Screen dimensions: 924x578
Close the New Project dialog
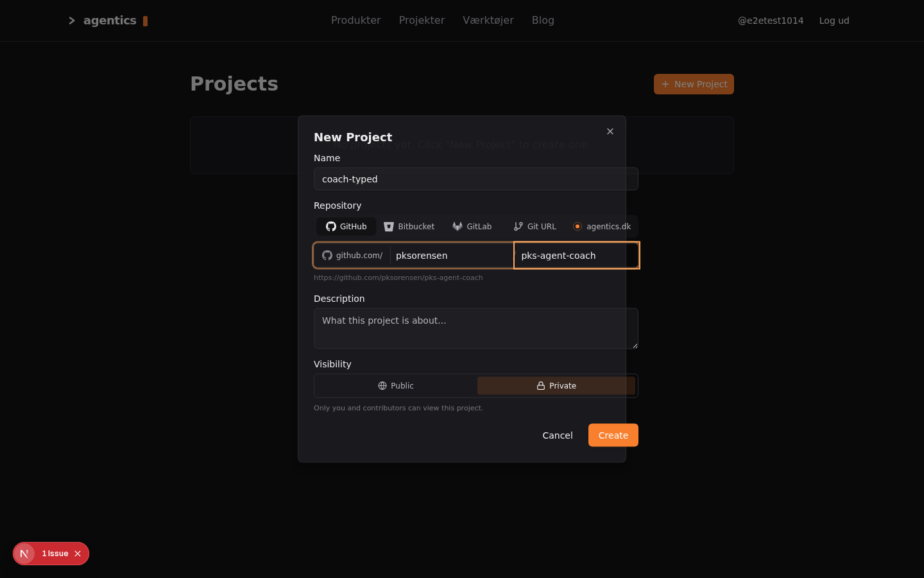(x=610, y=132)
